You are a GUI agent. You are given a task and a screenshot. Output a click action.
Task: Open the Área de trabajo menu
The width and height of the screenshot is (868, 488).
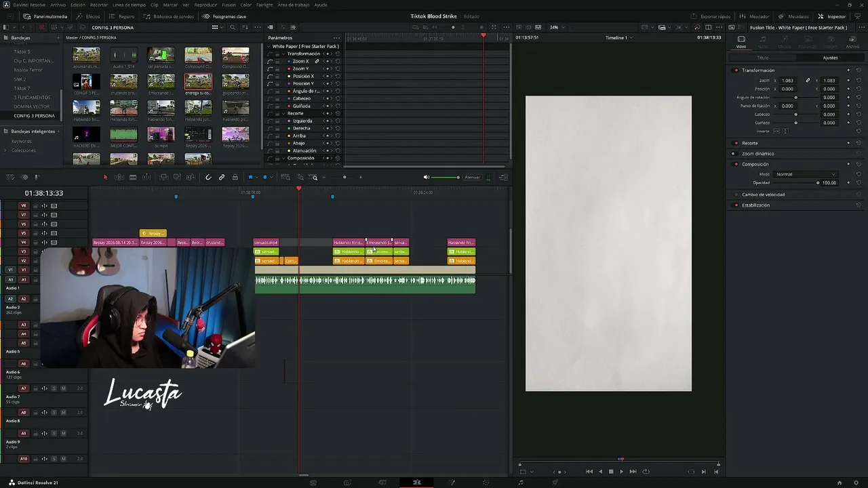pos(294,5)
